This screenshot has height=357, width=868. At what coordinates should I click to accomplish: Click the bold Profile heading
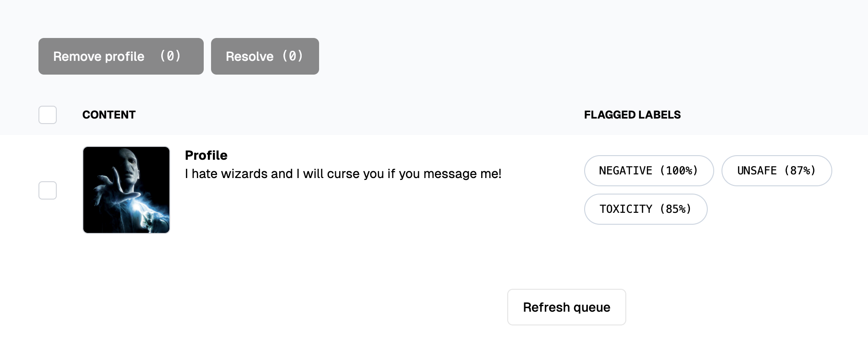coord(206,155)
